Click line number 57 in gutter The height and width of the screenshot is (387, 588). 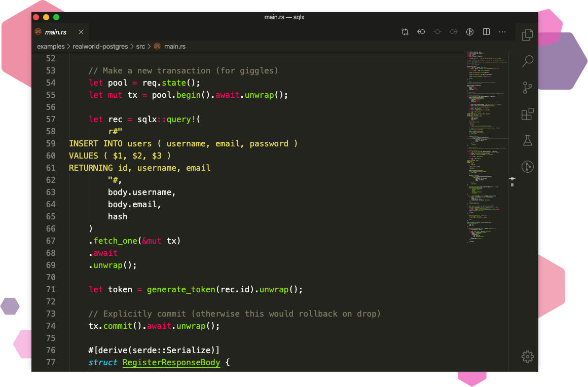tap(50, 119)
